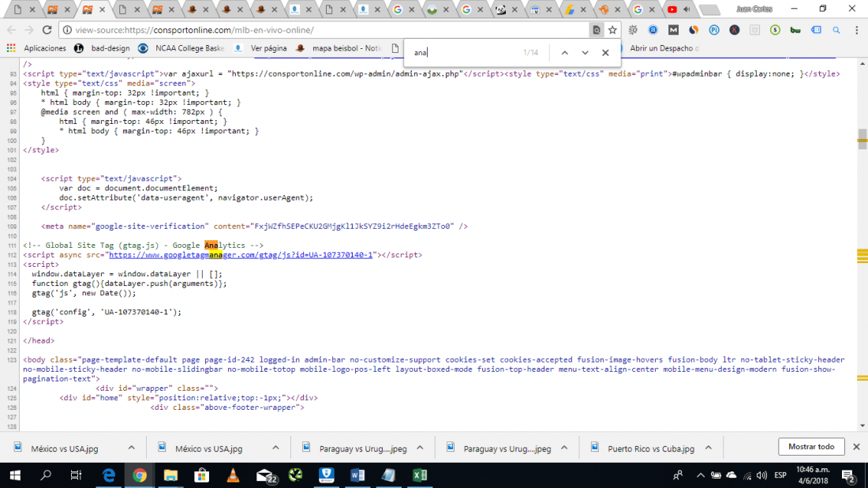Image resolution: width=868 pixels, height=488 pixels.
Task: Expand options for Puerto Rico vs Cuba.jpg
Action: tap(709, 448)
